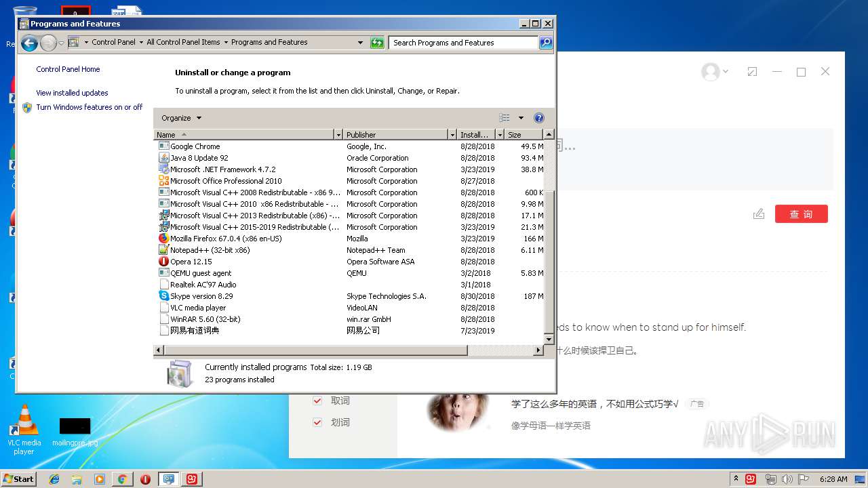The height and width of the screenshot is (488, 868).
Task: Open Windows Explorer from the taskbar
Action: (x=77, y=479)
